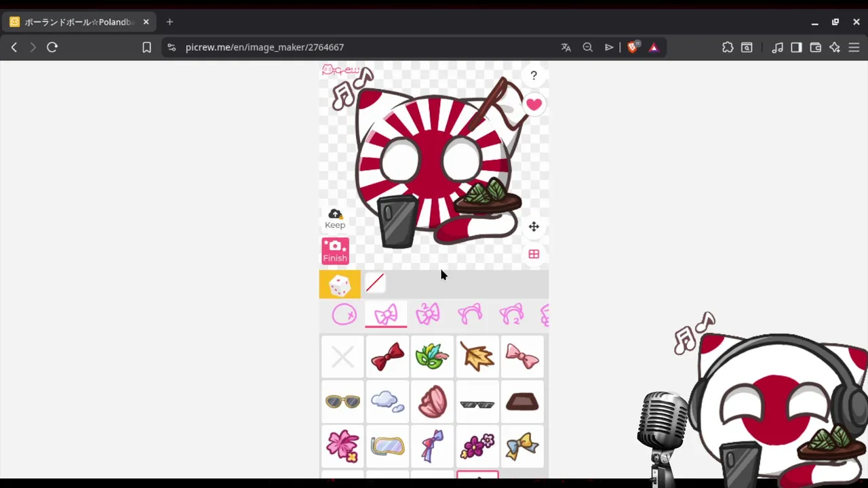The image size is (868, 488).
Task: Click the zoom out magnifier icon
Action: [588, 47]
